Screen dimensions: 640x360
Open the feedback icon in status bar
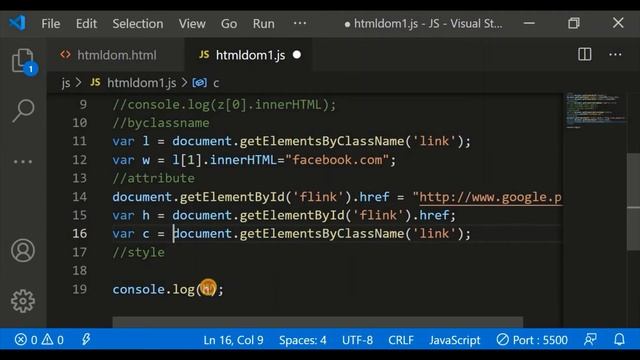click(590, 340)
